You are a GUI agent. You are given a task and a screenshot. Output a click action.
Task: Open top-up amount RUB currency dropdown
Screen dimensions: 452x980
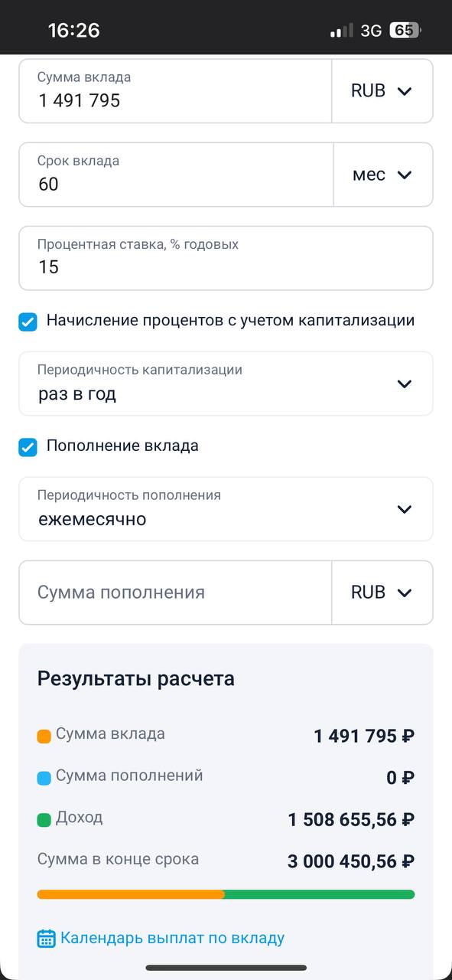tap(382, 593)
